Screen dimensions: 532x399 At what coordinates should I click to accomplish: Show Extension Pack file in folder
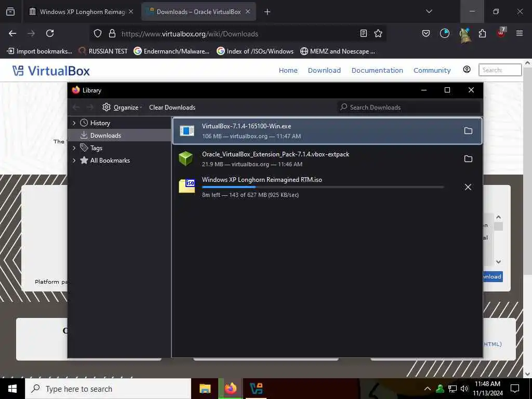point(468,159)
